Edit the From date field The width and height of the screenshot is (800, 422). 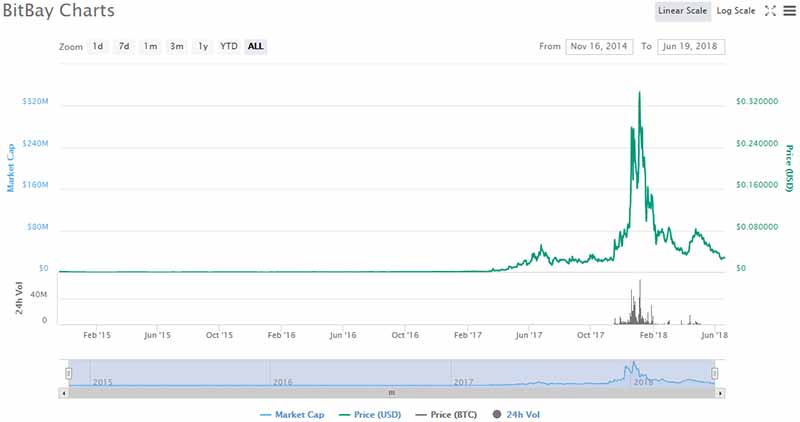[x=599, y=46]
